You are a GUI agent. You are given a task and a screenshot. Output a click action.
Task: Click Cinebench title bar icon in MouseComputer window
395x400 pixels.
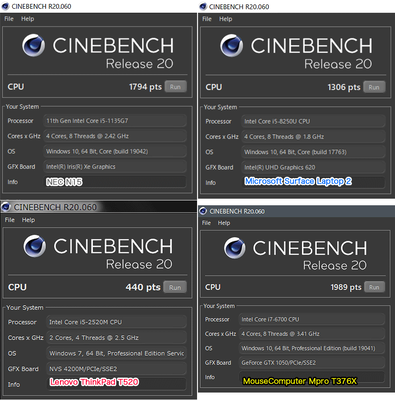coord(203,211)
